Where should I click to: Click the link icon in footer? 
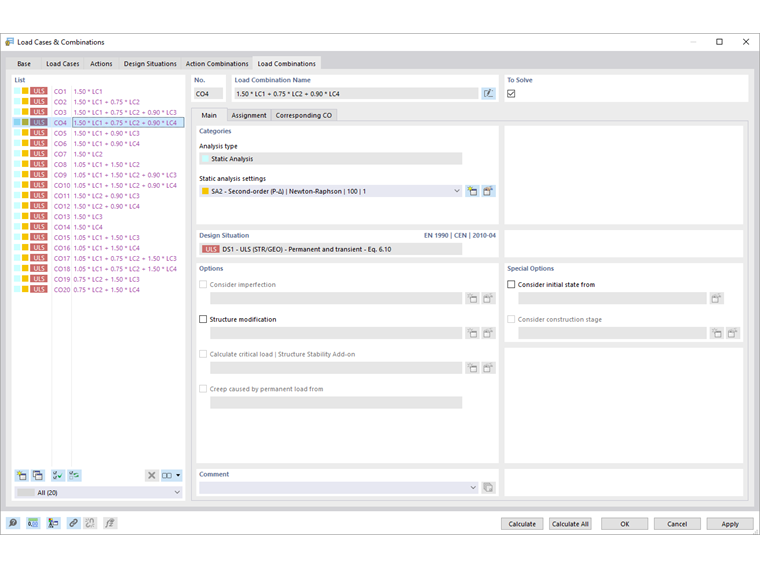coord(73,523)
